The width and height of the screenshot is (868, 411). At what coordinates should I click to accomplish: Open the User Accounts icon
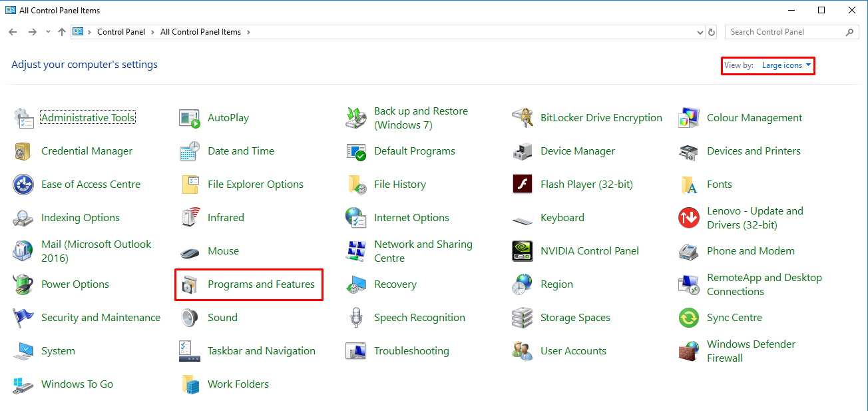pos(523,351)
